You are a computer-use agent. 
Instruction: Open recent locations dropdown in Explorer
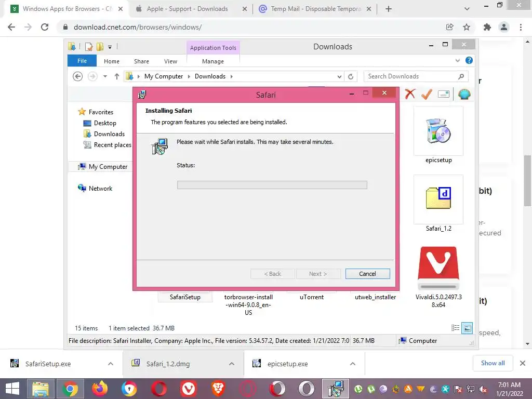(105, 76)
